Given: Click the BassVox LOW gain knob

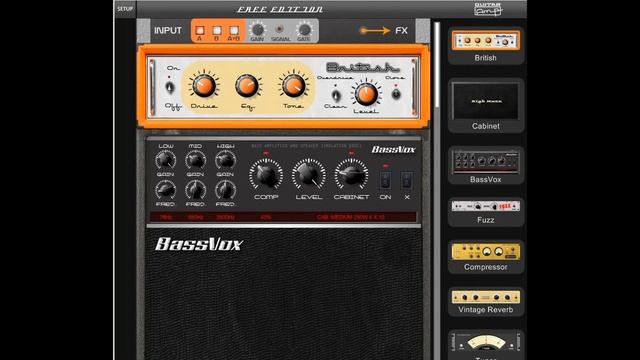Looking at the screenshot, I should [x=165, y=160].
